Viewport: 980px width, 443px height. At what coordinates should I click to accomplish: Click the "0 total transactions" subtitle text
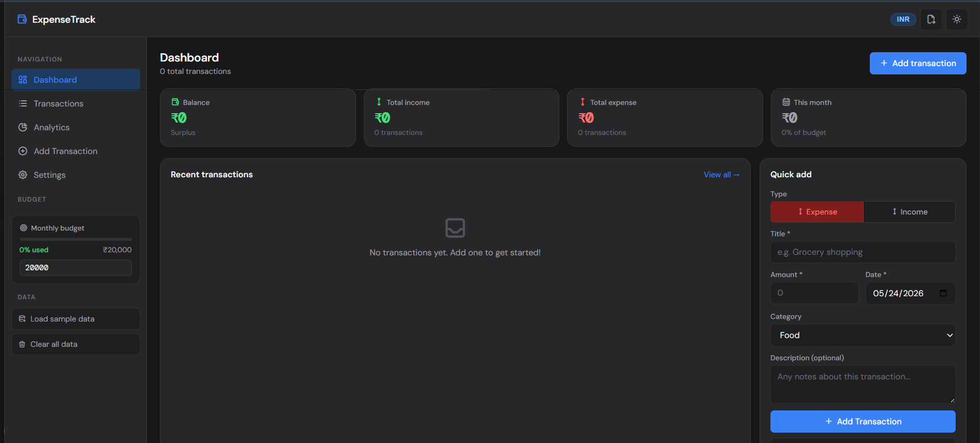coord(196,71)
